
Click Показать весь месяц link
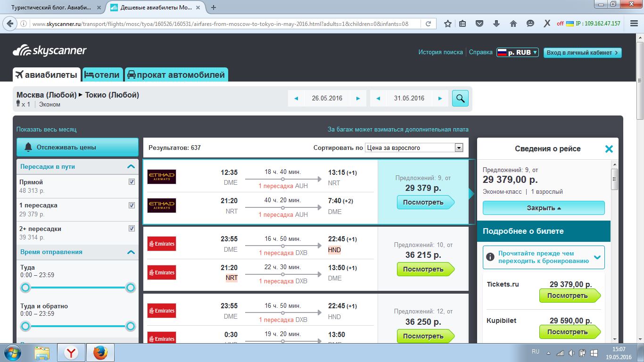[46, 129]
